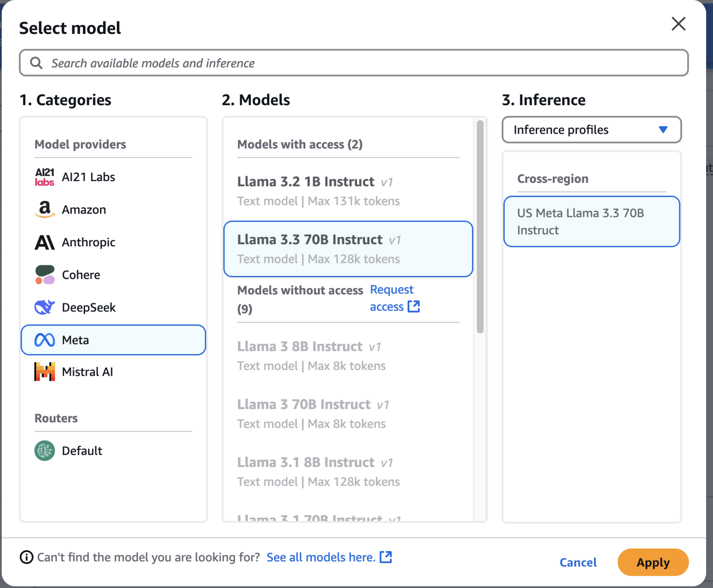Click the Anthropic logo icon
The image size is (713, 588).
pos(44,242)
